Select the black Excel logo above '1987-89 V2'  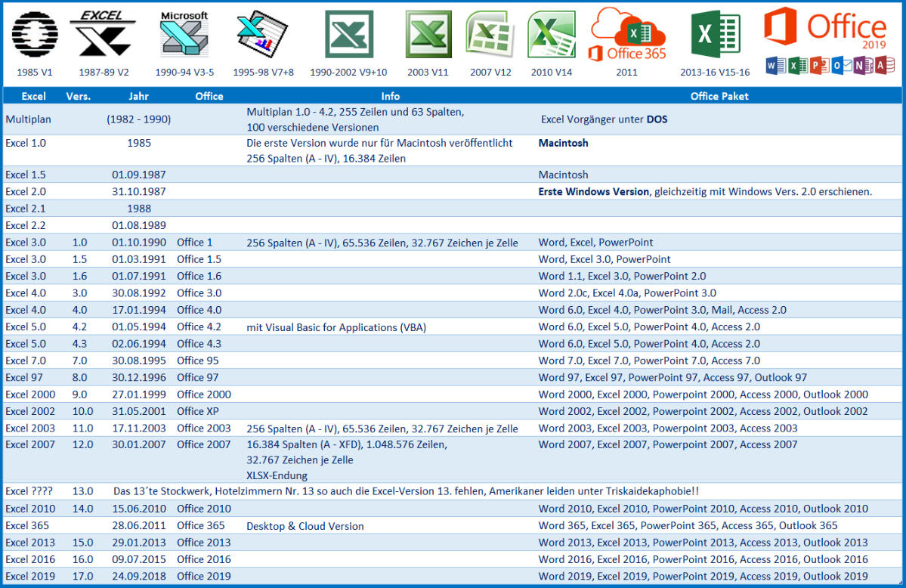[x=103, y=33]
